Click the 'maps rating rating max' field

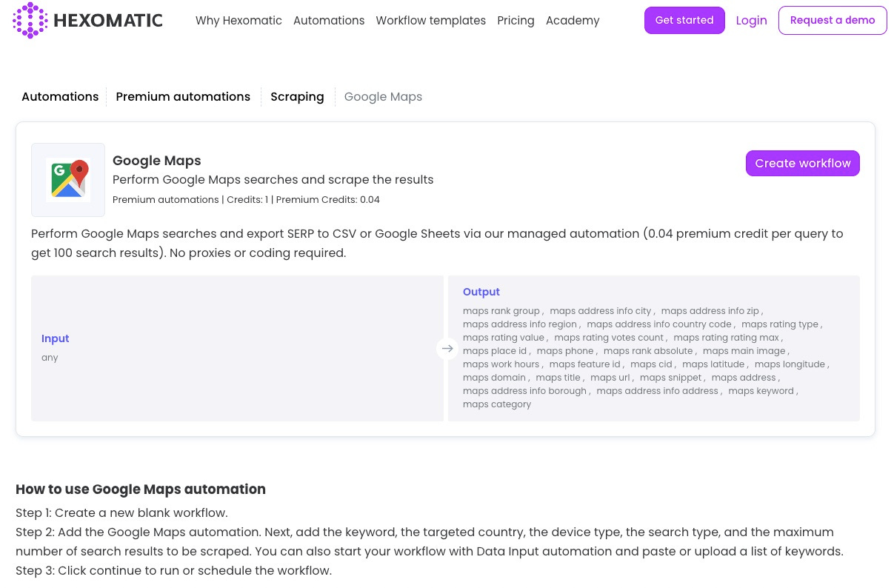point(727,338)
